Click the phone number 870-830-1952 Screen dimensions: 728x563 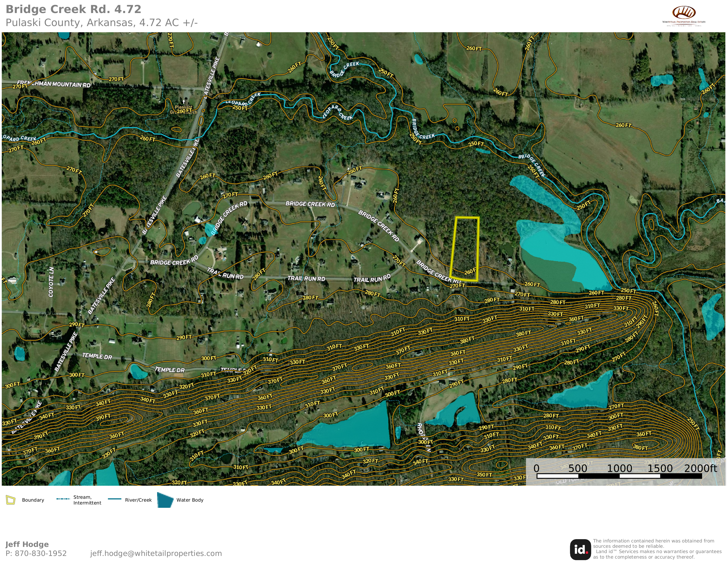pos(40,553)
